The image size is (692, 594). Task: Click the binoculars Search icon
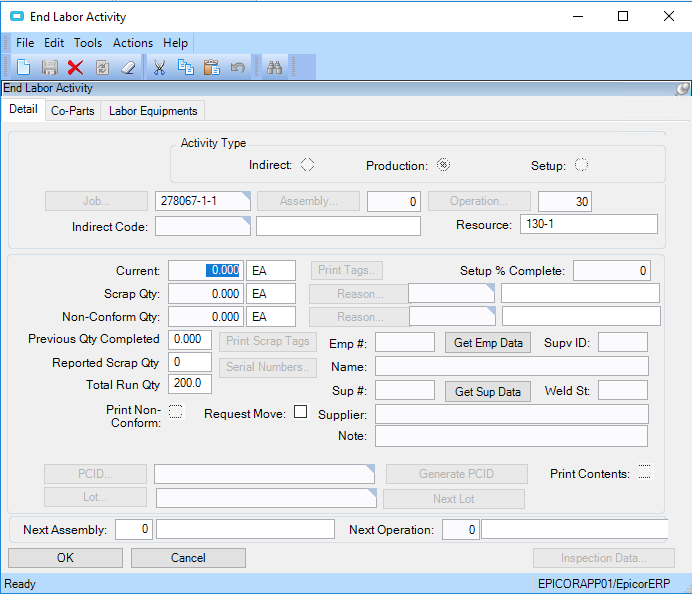(x=274, y=68)
